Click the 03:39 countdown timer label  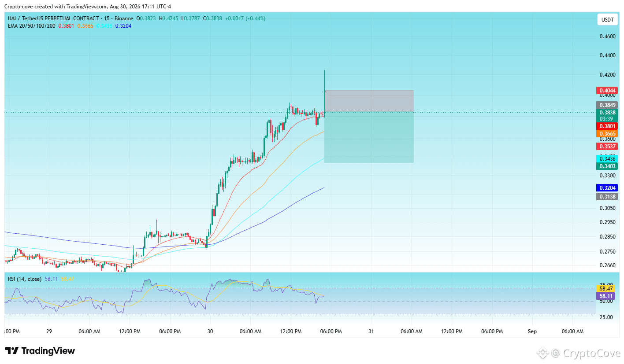(x=607, y=119)
